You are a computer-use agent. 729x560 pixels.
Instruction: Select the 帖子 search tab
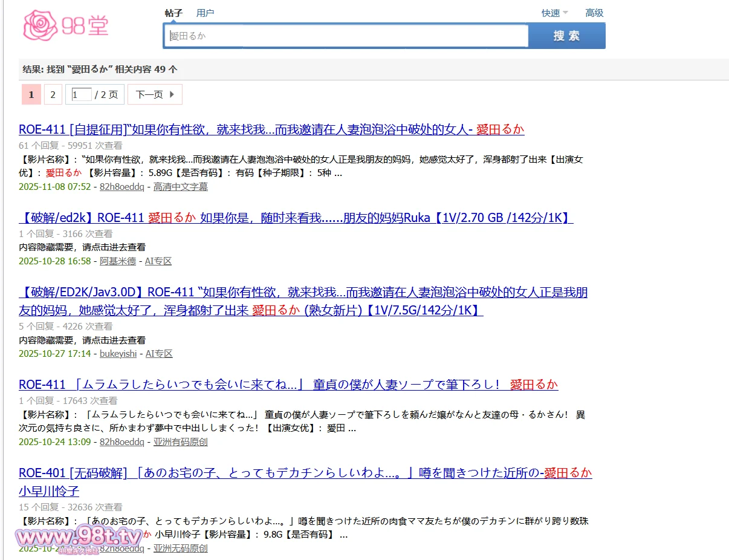173,13
